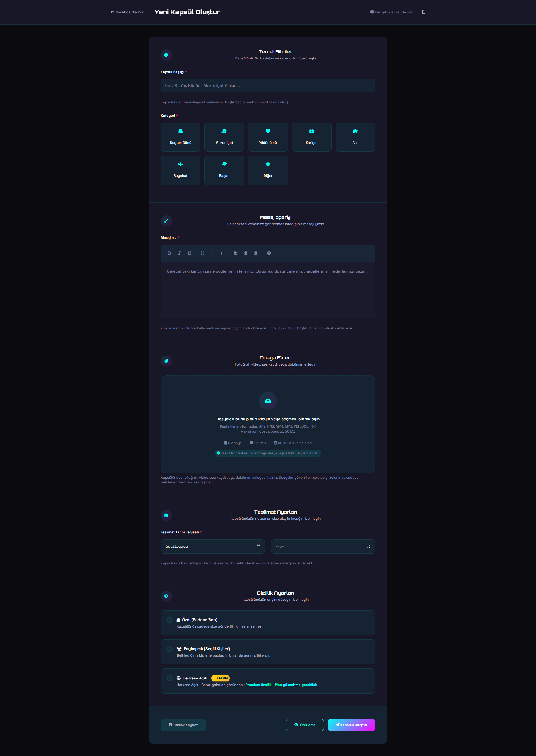Insert heading with the H icon
The width and height of the screenshot is (536, 756).
click(x=203, y=253)
